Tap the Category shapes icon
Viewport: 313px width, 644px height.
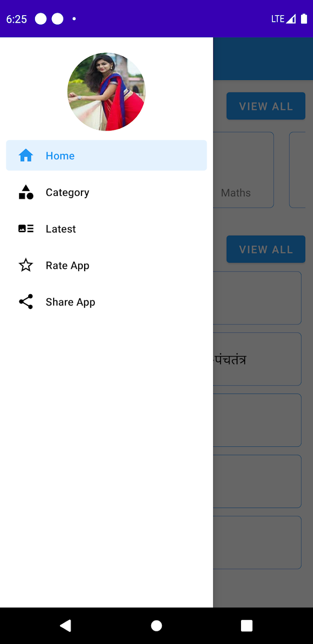click(x=26, y=192)
